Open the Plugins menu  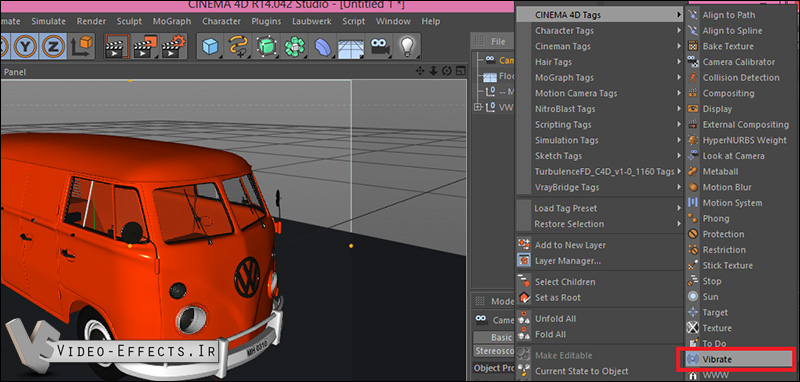coord(266,21)
